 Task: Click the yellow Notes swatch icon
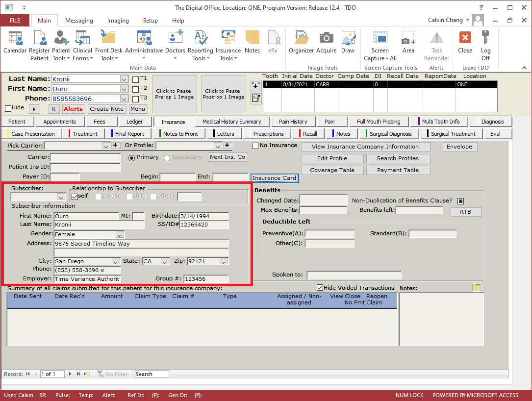point(476,288)
